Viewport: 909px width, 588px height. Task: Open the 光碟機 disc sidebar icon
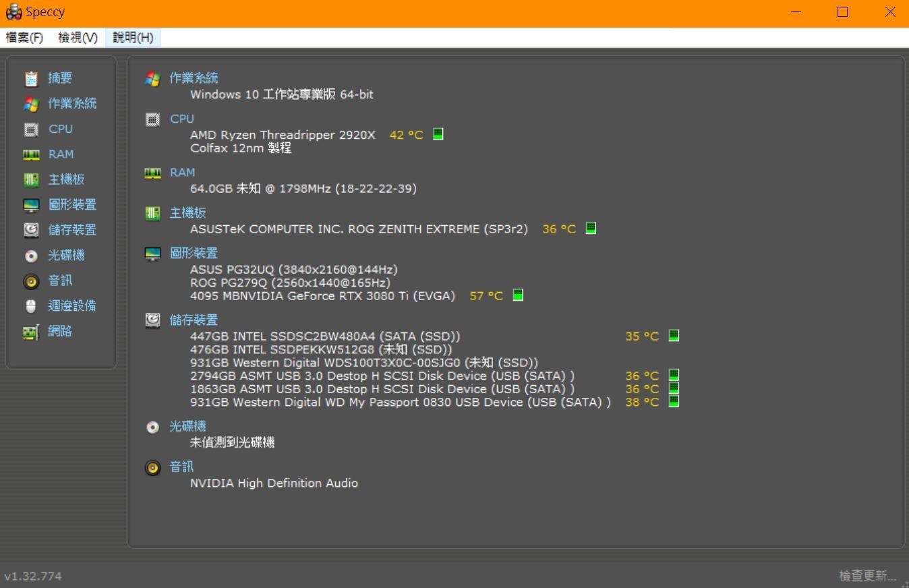tap(31, 256)
